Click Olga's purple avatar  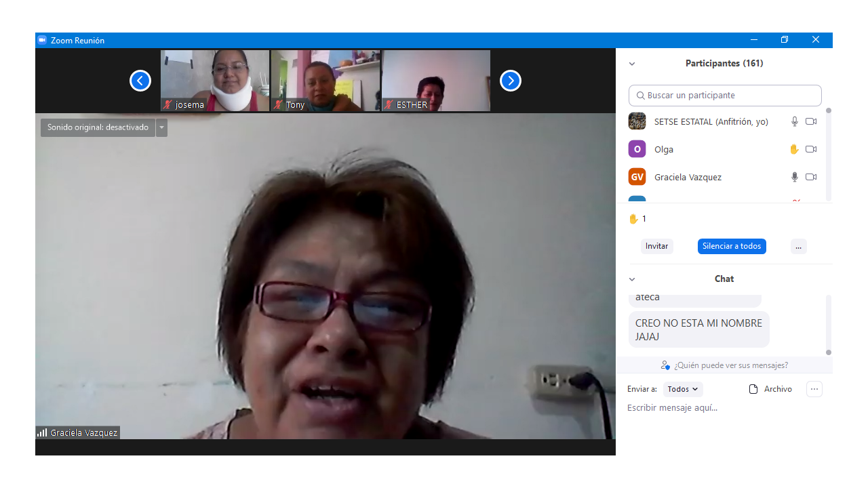click(637, 149)
